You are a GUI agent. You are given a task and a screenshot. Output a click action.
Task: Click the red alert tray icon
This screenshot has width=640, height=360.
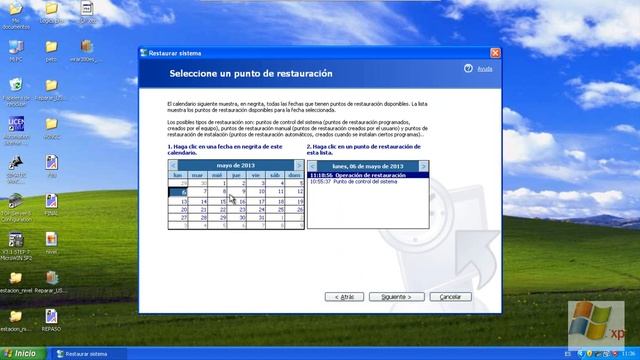(614, 353)
